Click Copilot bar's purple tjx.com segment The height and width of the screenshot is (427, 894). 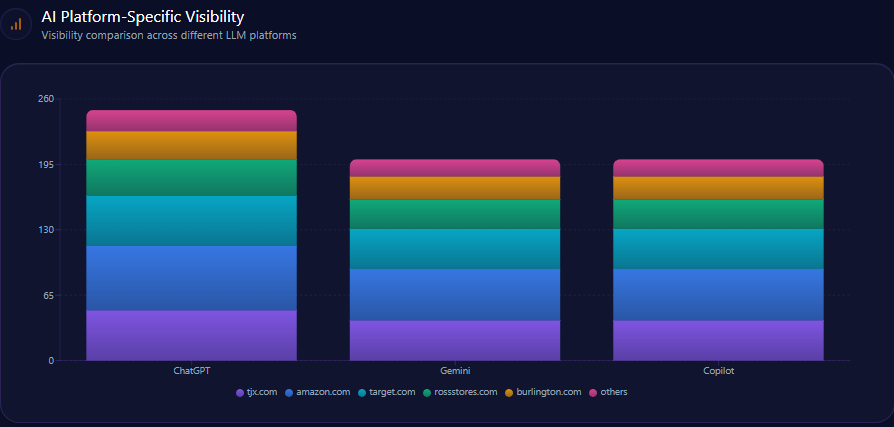coord(717,340)
